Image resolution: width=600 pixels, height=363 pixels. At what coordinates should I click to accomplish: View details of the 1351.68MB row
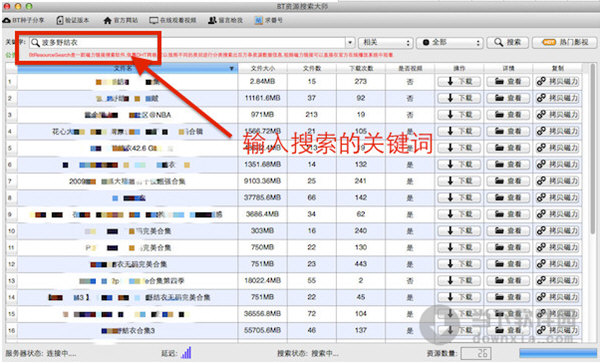click(508, 164)
